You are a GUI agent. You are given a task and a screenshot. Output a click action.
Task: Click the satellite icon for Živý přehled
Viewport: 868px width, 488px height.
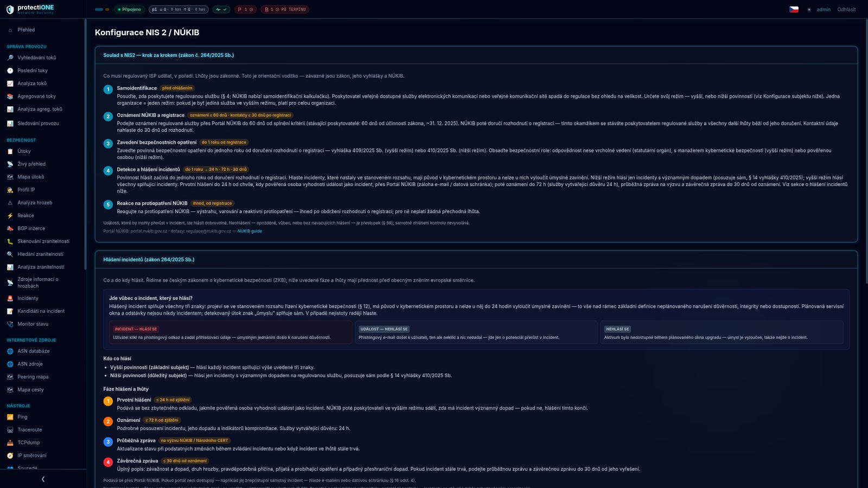tap(10, 164)
